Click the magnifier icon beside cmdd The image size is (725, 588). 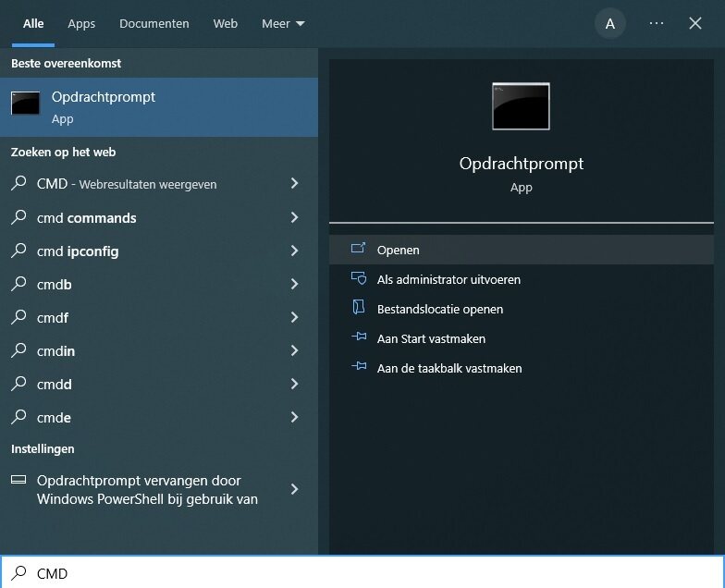point(18,383)
